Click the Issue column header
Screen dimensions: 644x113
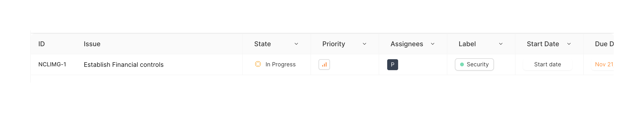tap(92, 44)
